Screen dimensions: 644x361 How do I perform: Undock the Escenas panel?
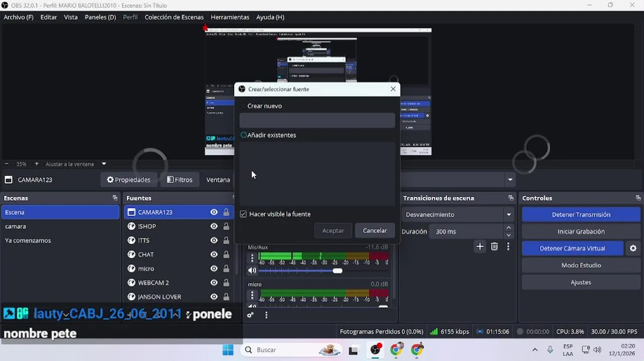(115, 198)
